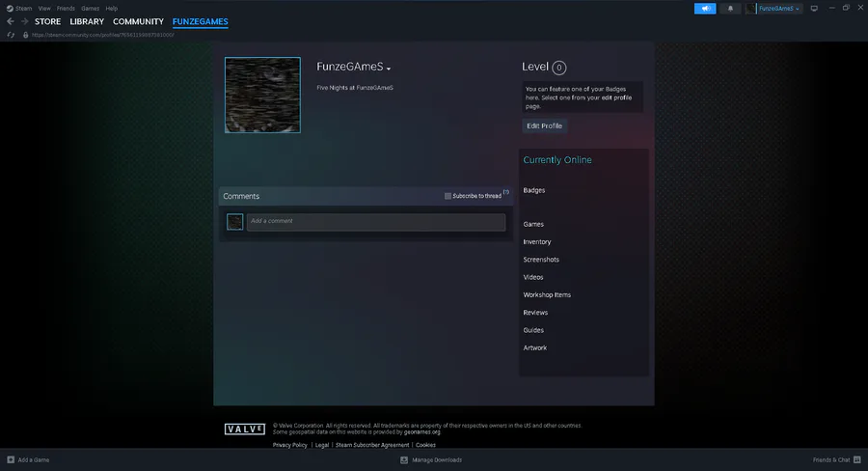Open the Screenshots link

click(x=541, y=260)
